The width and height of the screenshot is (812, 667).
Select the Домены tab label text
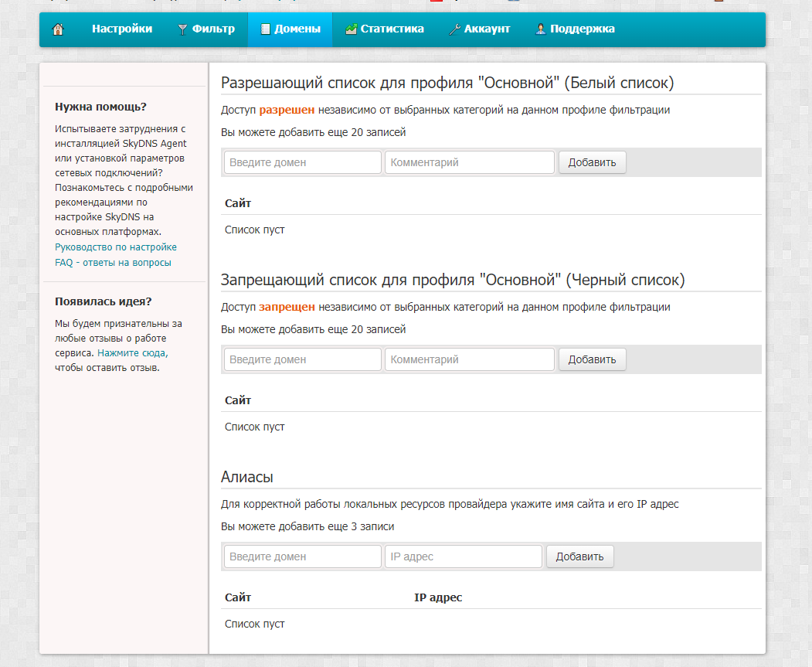297,29
